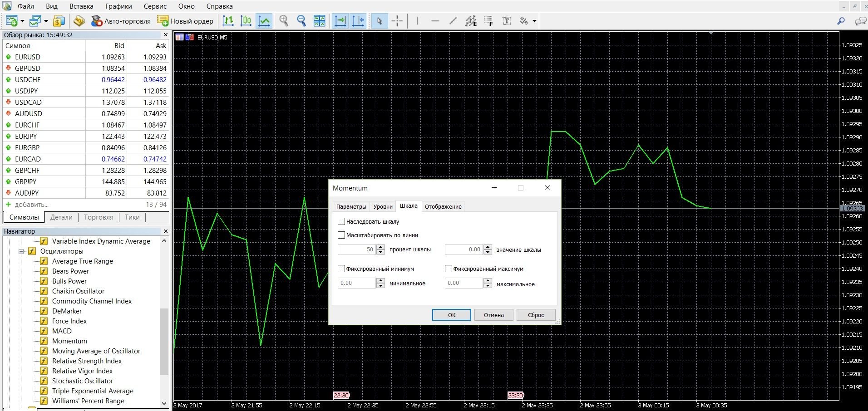
Task: Open the Новый ордер button
Action: tap(185, 21)
